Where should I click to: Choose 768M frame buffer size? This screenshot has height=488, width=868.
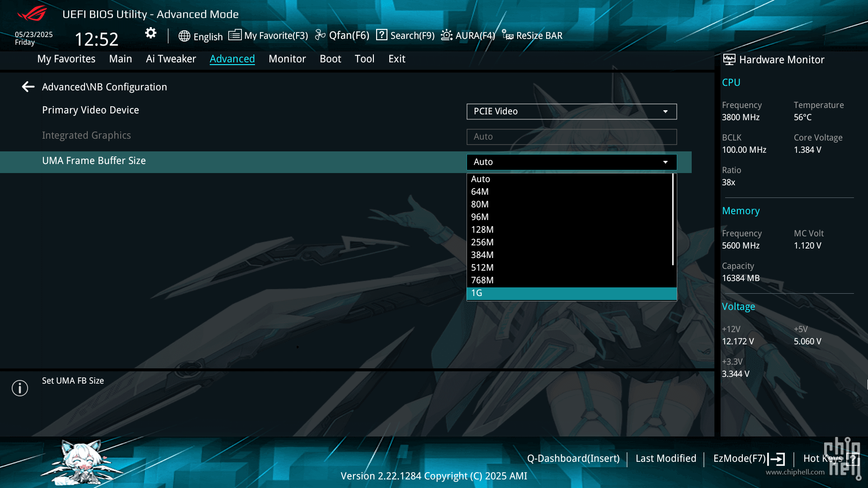tap(570, 280)
